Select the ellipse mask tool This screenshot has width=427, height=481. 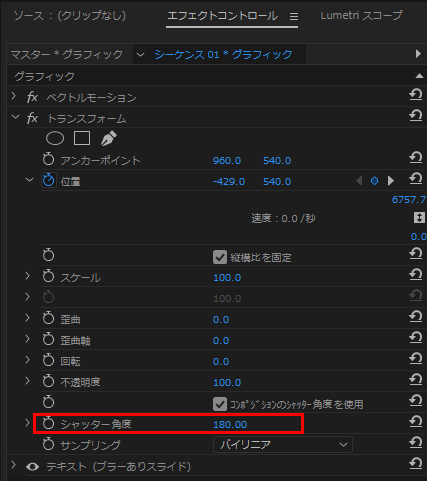click(55, 138)
